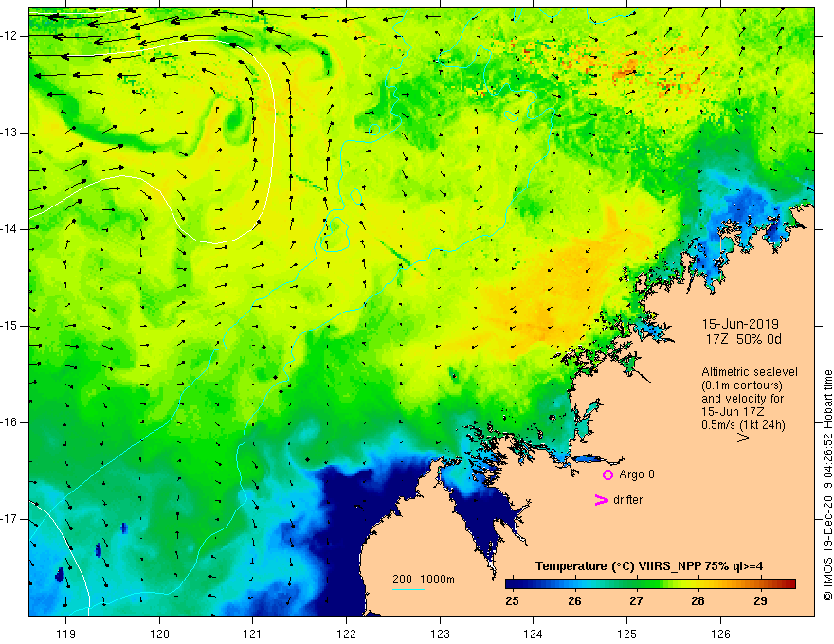Click the '-17' latitude axis label
The width and height of the screenshot is (834, 644).
(x=10, y=519)
